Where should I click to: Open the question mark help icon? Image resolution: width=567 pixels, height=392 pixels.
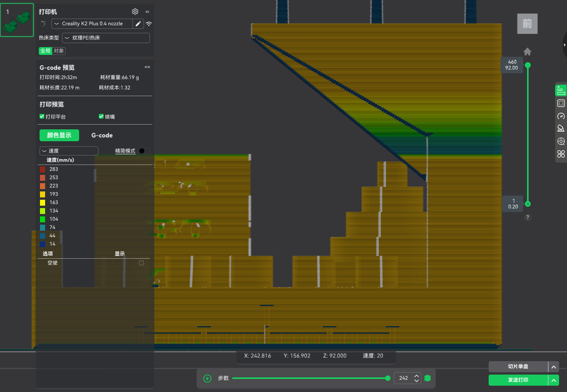528,217
